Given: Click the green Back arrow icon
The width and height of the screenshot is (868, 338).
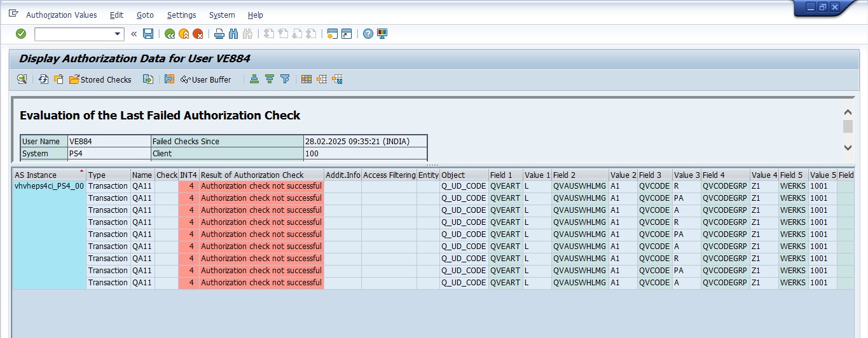Looking at the screenshot, I should [170, 34].
